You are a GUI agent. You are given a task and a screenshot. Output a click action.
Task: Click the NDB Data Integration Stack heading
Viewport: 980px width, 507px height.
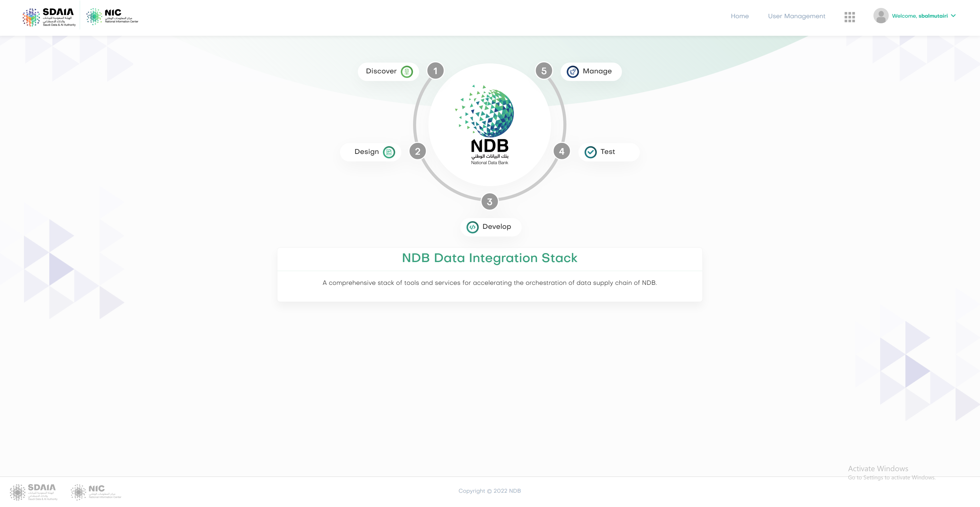pos(490,258)
